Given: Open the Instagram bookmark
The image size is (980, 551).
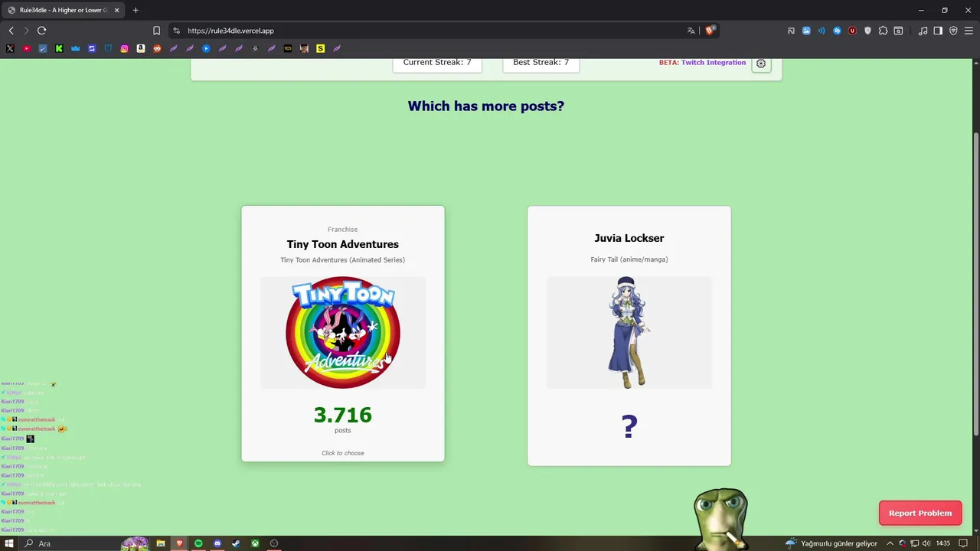Looking at the screenshot, I should pos(124,48).
